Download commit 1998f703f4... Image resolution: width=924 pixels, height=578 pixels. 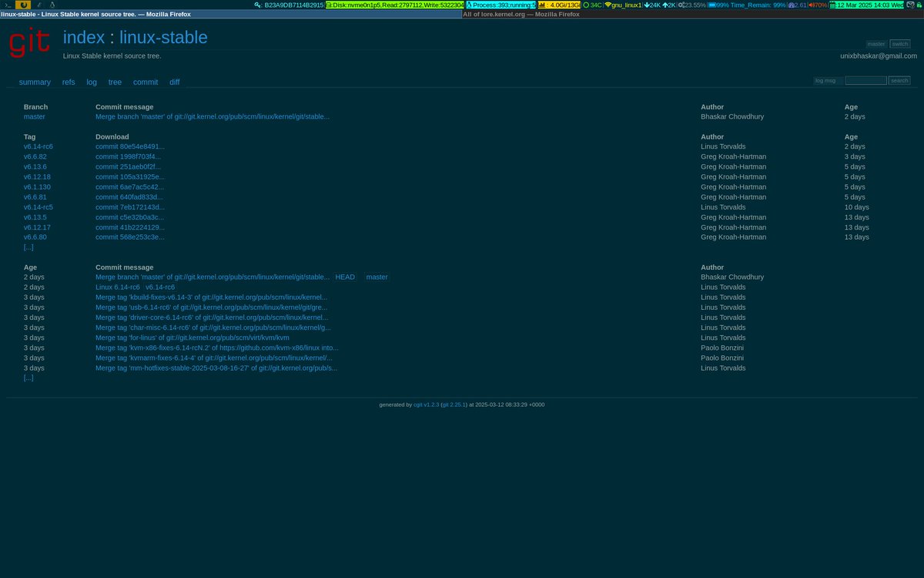(x=129, y=156)
